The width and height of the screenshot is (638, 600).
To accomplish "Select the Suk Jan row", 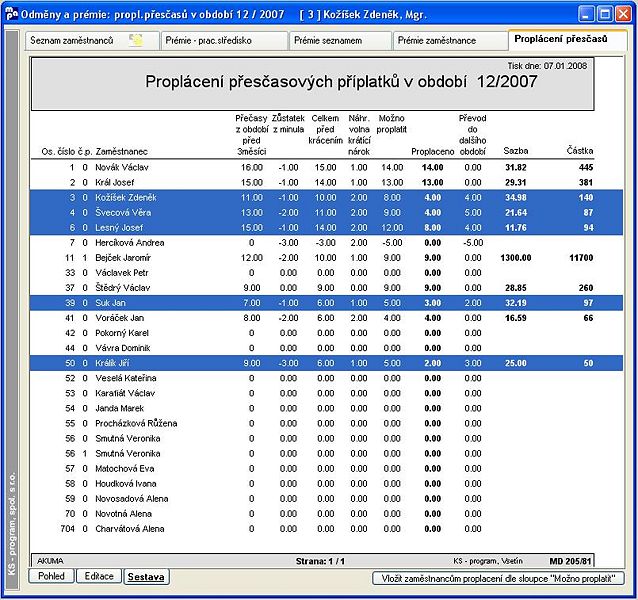I will point(326,303).
